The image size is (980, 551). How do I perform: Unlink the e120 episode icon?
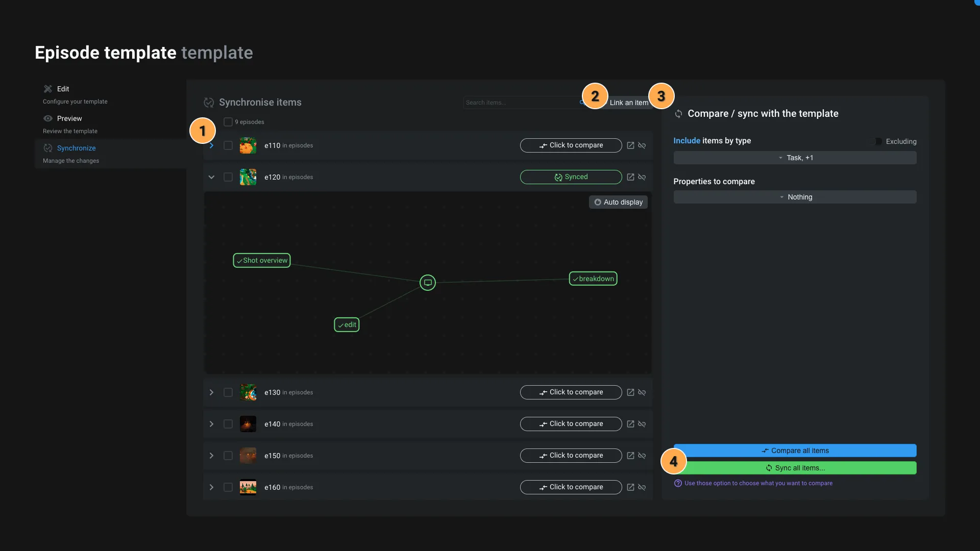pyautogui.click(x=642, y=177)
